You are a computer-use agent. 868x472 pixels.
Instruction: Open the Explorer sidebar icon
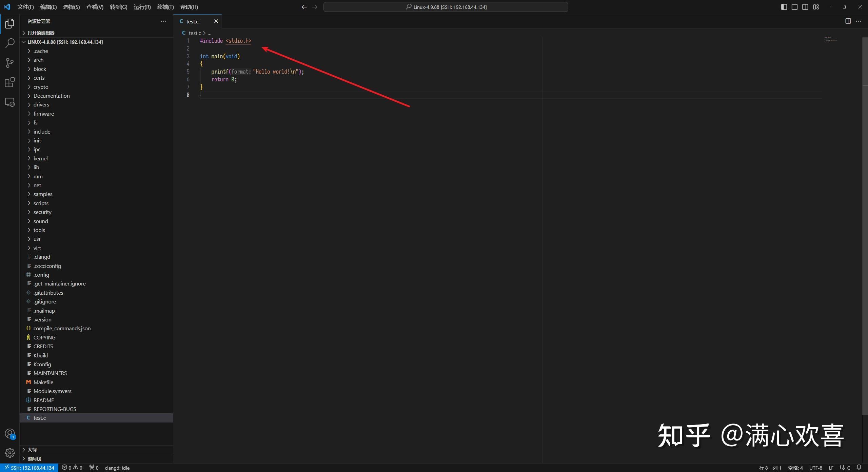[10, 23]
